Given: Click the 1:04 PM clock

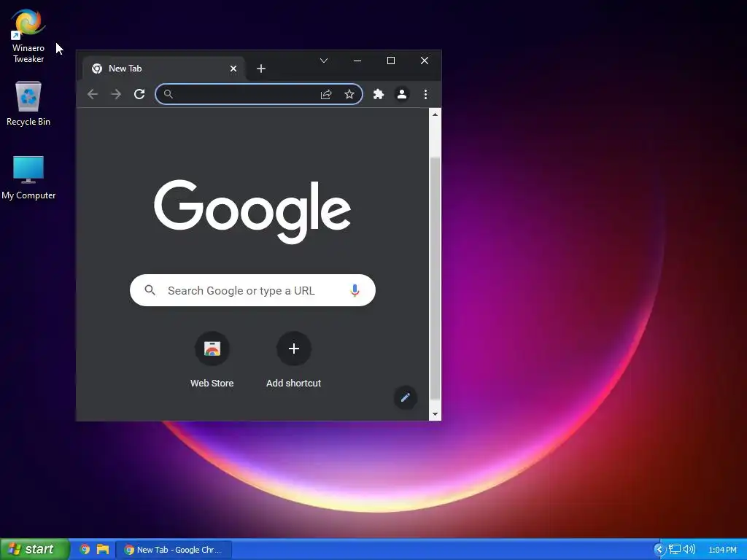Looking at the screenshot, I should [722, 550].
